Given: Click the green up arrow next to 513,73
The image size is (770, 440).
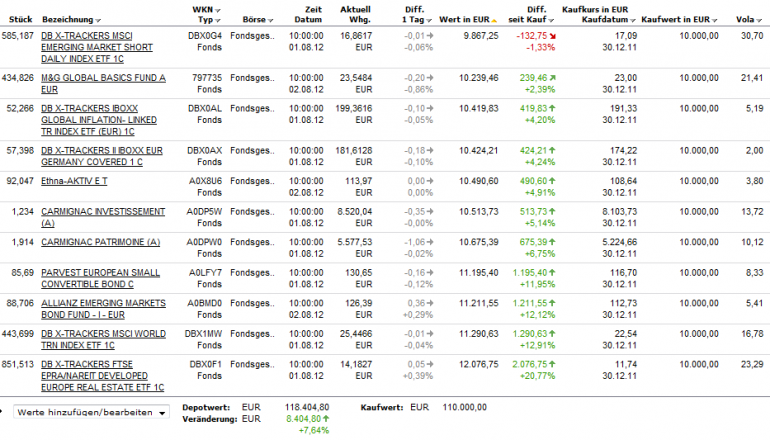Looking at the screenshot, I should [552, 211].
